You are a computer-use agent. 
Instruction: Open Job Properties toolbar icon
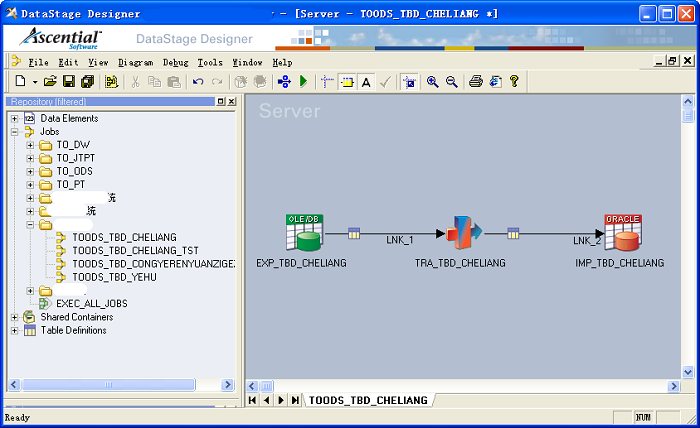[x=111, y=81]
